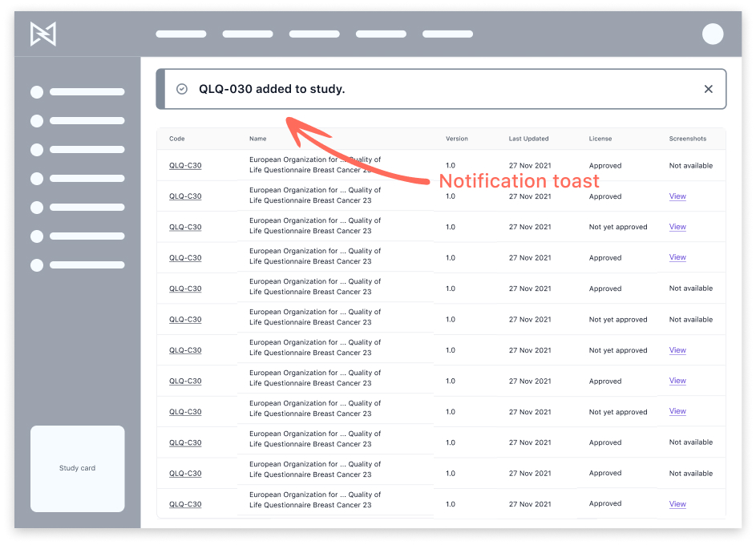The width and height of the screenshot is (756, 545).
Task: Click the Last Updated column header
Action: pyautogui.click(x=528, y=139)
